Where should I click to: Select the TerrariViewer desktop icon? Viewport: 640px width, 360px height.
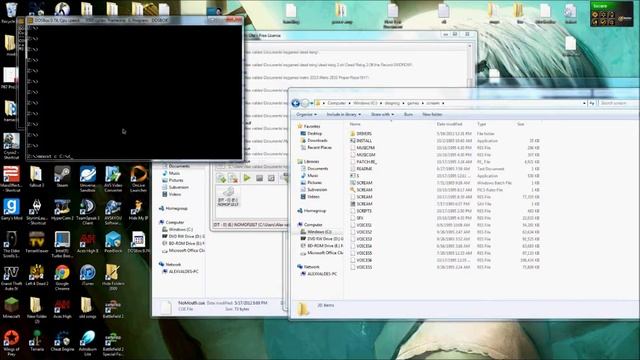(37, 242)
